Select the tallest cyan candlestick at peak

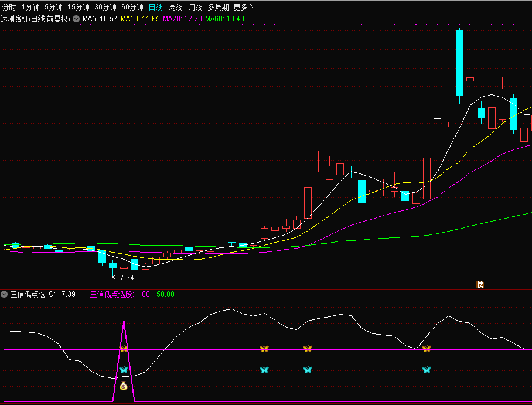point(459,63)
